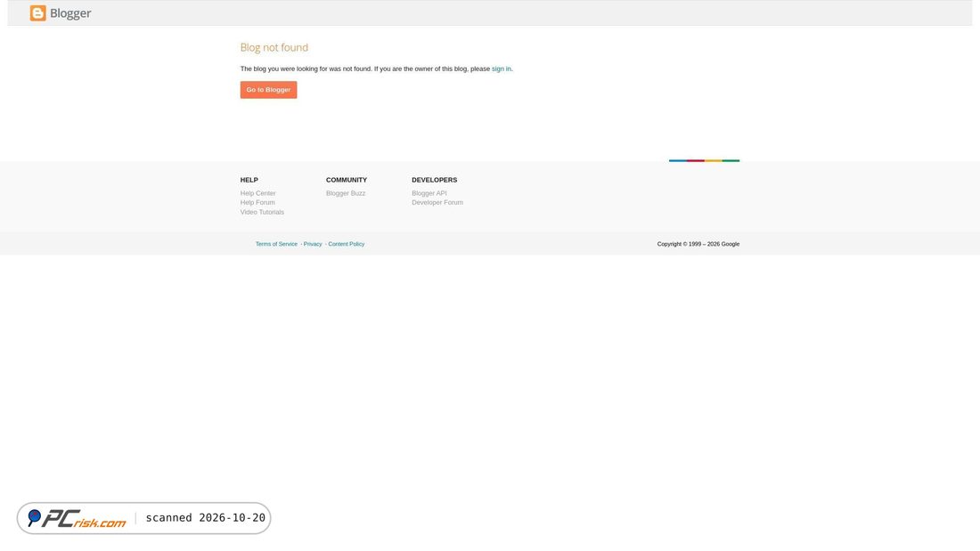Open the Privacy link in footer
Image resolution: width=980 pixels, height=551 pixels.
tap(313, 244)
